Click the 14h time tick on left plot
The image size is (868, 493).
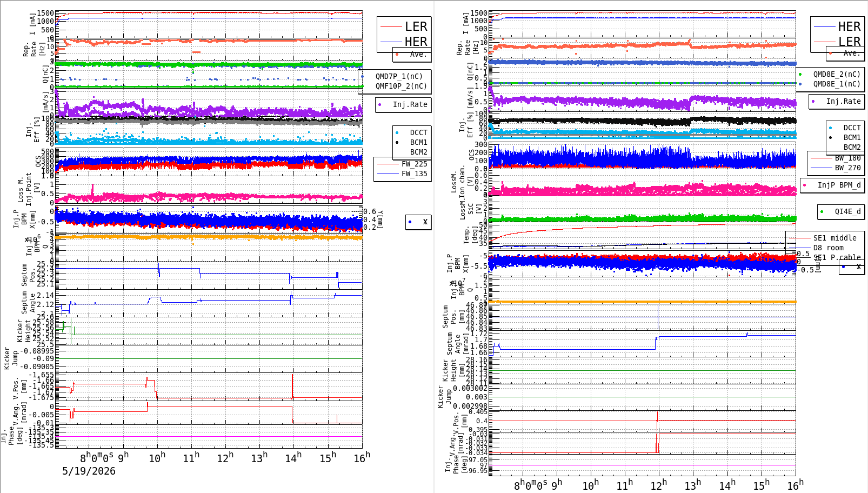(x=293, y=458)
